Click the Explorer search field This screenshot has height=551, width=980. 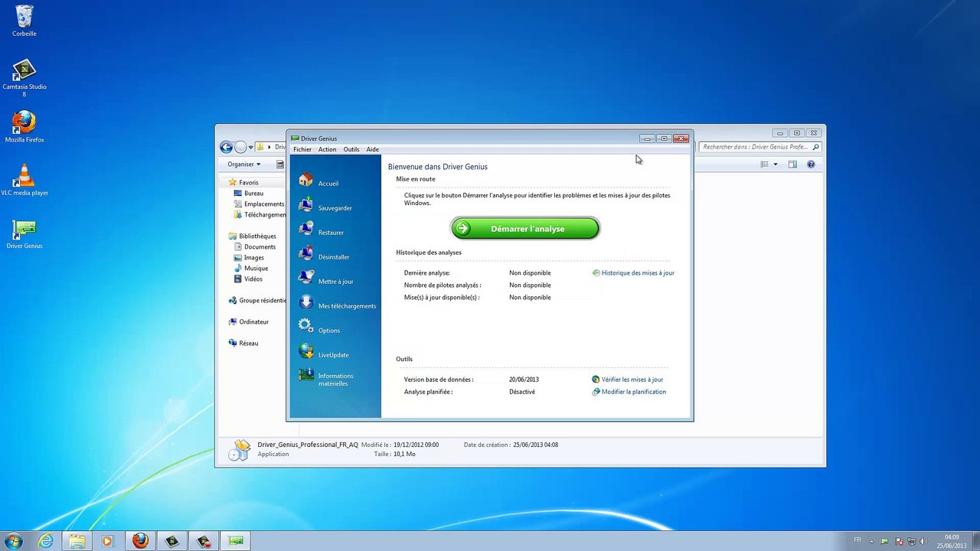[759, 147]
